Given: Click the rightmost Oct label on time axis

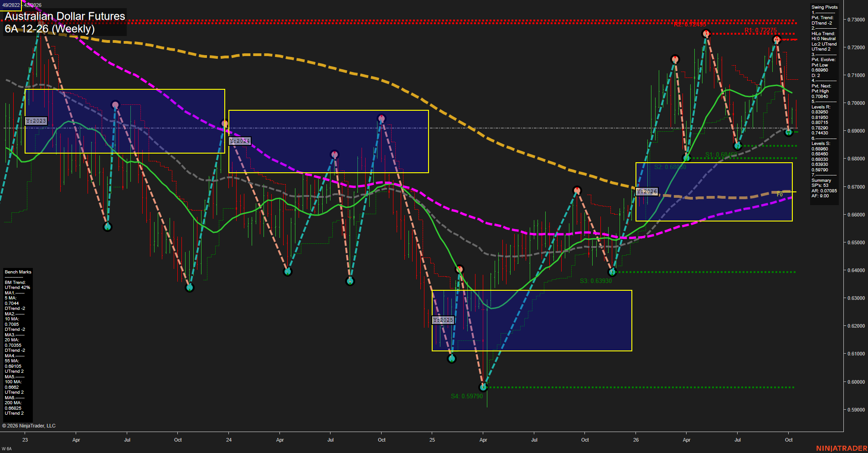Looking at the screenshot, I should click(789, 440).
